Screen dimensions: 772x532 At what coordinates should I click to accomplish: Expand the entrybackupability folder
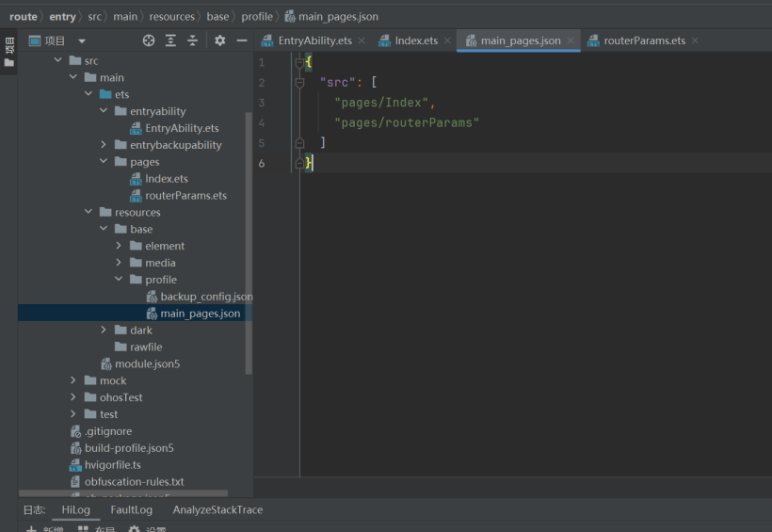coord(104,144)
